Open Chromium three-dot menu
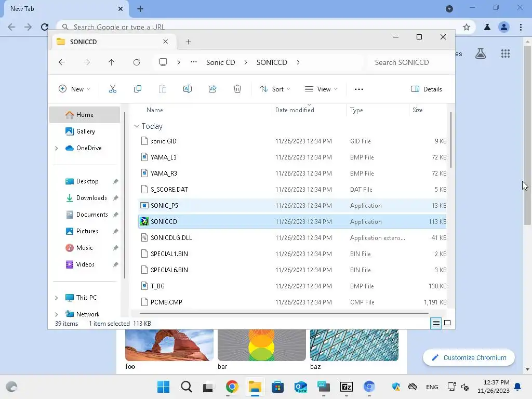 pyautogui.click(x=521, y=27)
